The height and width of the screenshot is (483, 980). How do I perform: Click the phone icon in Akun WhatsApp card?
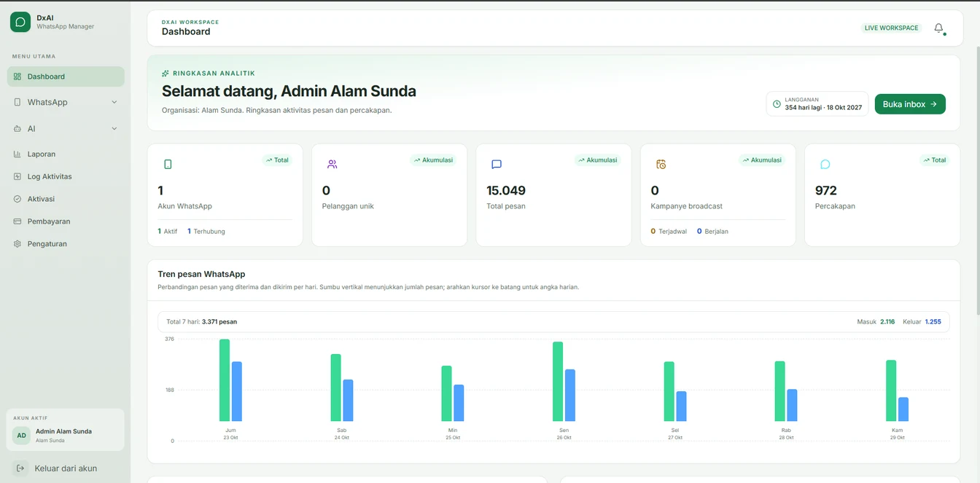point(168,164)
